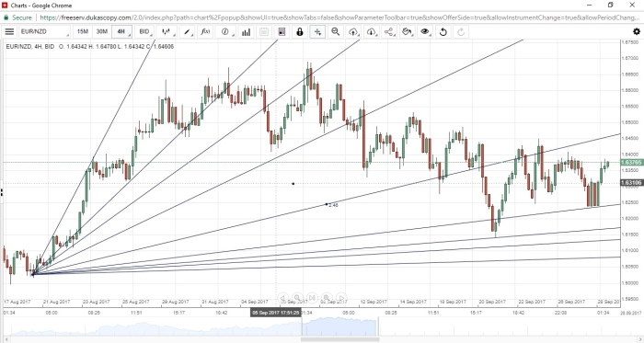
Task: Toggle the eye visibility button
Action: click(425, 31)
